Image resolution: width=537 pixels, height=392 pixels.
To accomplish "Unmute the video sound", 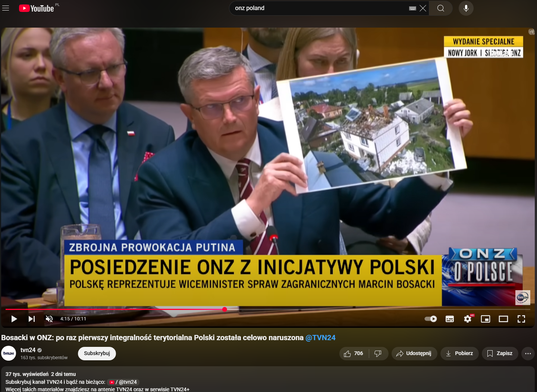I will 49,319.
